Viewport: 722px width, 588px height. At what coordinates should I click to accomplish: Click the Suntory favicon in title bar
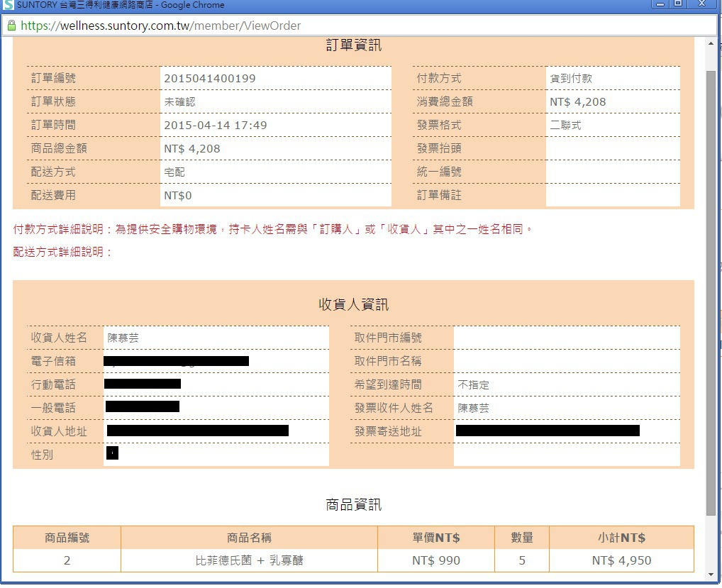click(9, 5)
